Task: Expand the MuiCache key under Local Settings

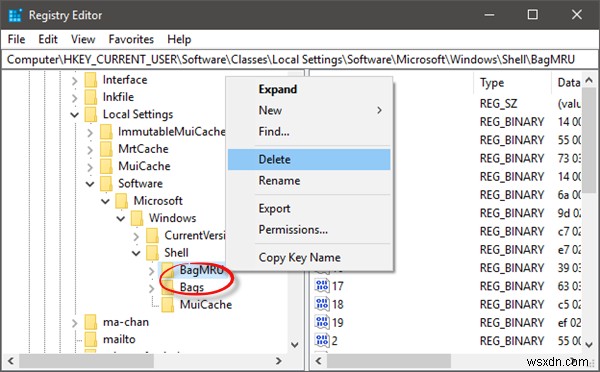Action: [90, 167]
